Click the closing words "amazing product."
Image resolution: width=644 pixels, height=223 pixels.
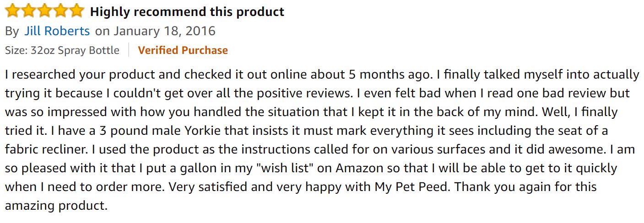pyautogui.click(x=56, y=206)
